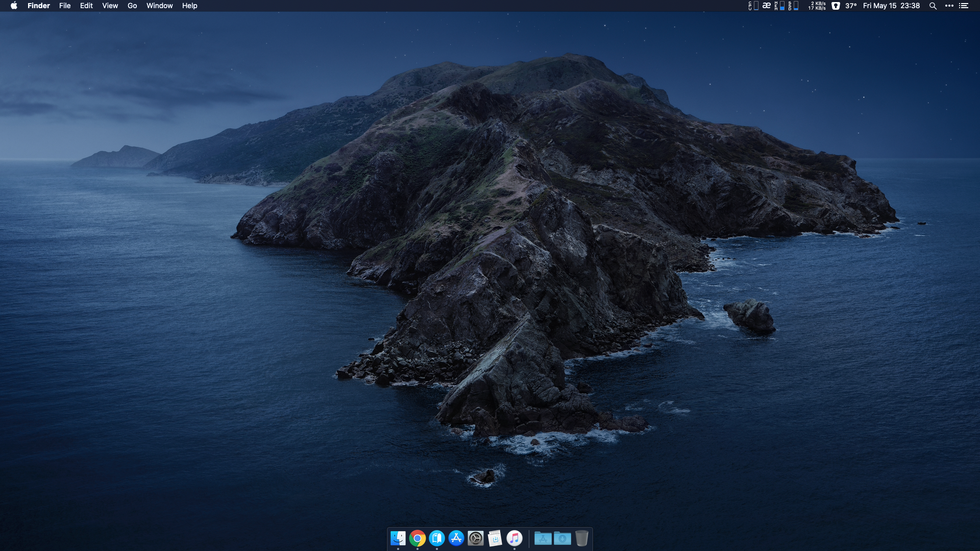Image resolution: width=980 pixels, height=551 pixels.
Task: Open the Window menu
Action: point(159,6)
